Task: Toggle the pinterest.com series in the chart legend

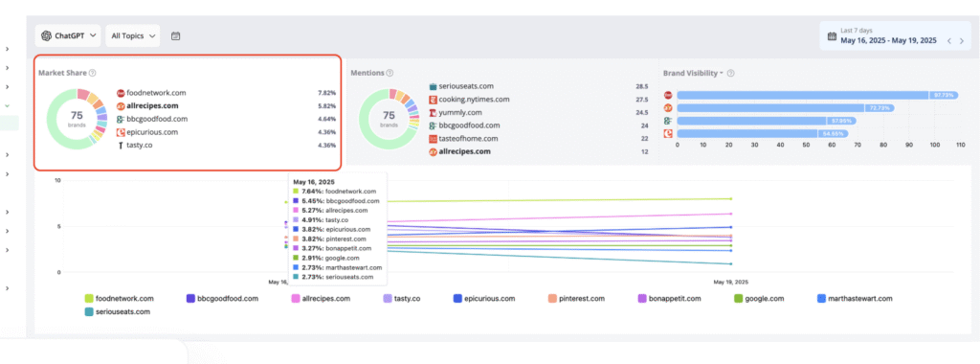Action: click(x=576, y=298)
